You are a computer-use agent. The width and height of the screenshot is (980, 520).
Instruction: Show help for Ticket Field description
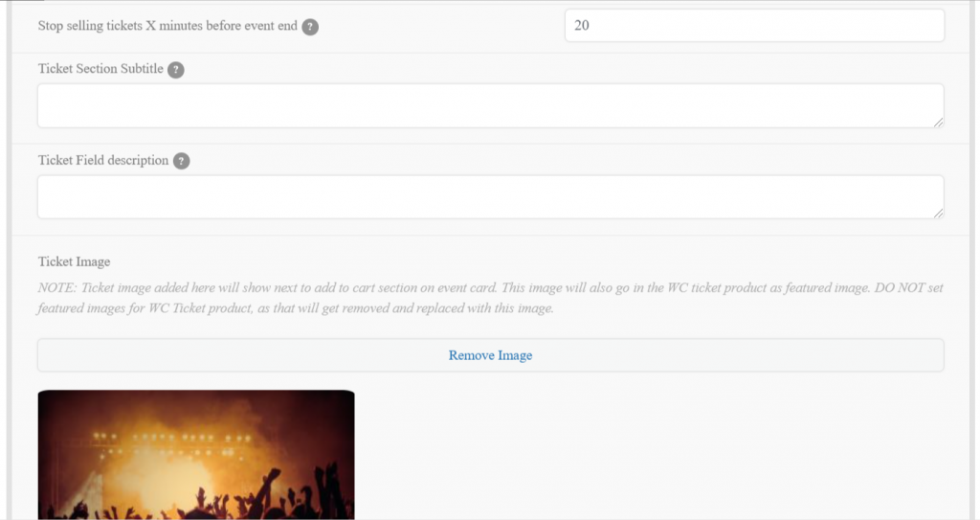(x=181, y=161)
